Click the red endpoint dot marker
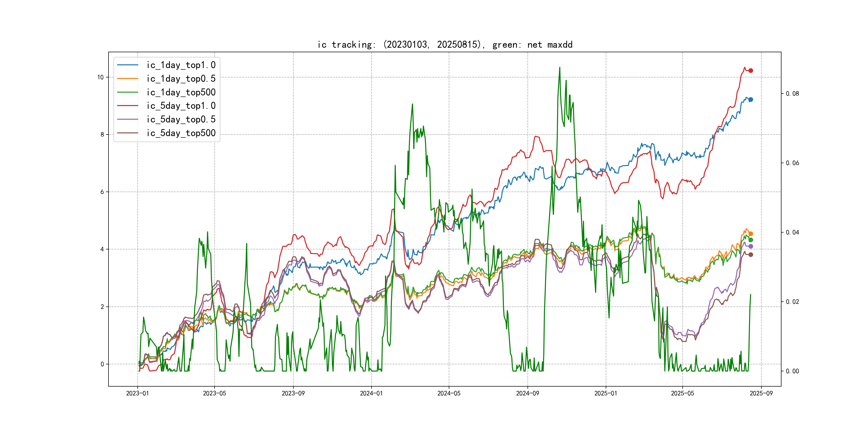The image size is (868, 434). [751, 70]
